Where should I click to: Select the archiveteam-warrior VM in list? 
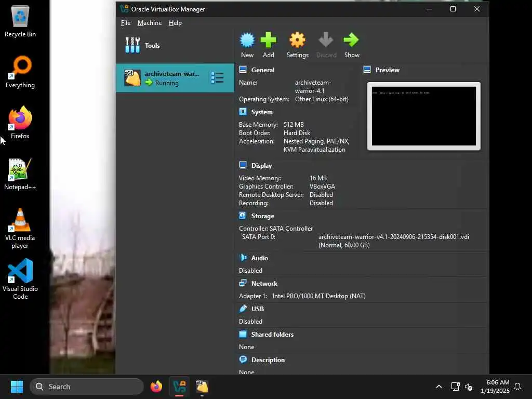[x=175, y=78]
